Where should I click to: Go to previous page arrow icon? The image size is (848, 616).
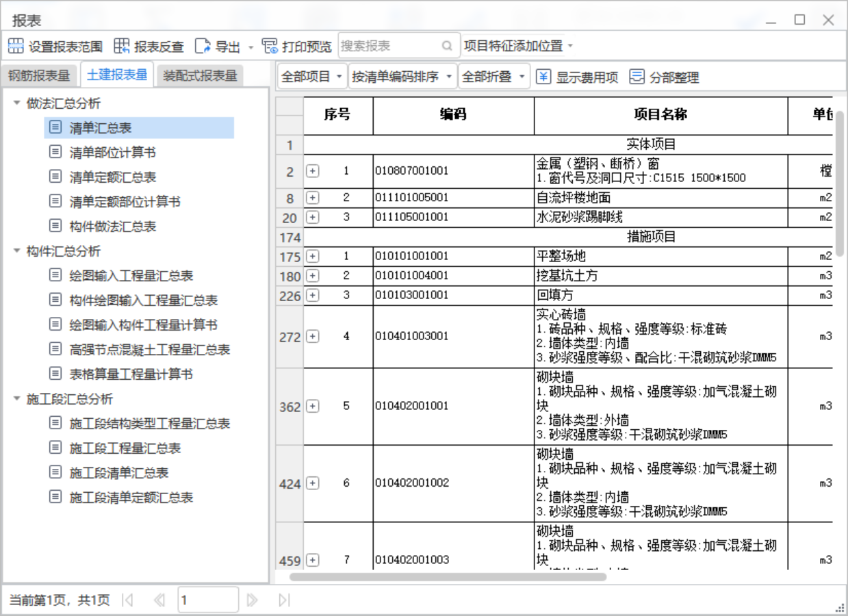159,600
